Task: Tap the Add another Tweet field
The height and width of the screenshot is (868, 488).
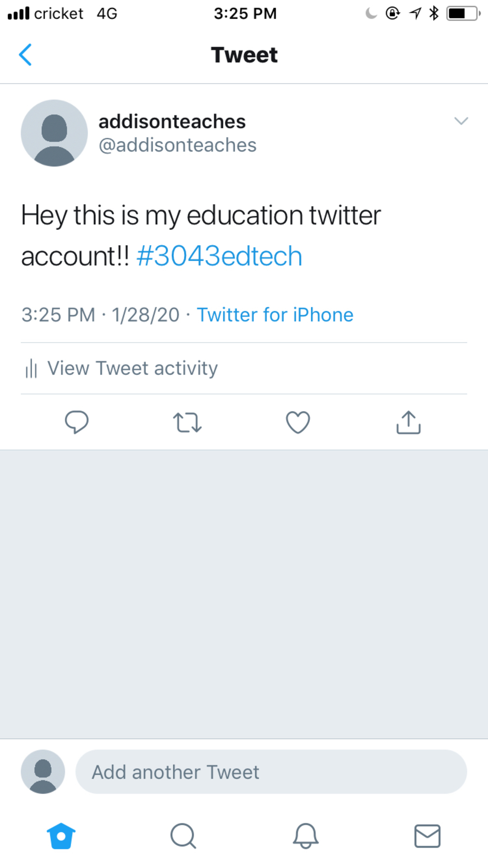Action: click(271, 772)
